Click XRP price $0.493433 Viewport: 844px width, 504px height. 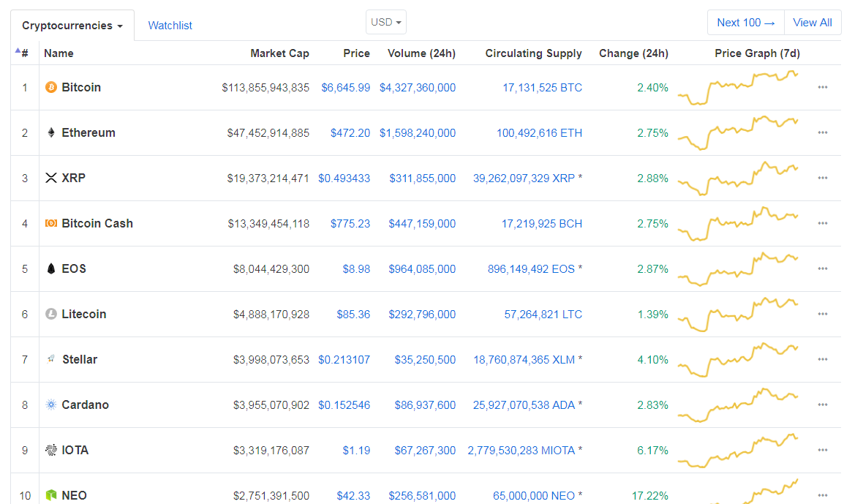pyautogui.click(x=344, y=178)
